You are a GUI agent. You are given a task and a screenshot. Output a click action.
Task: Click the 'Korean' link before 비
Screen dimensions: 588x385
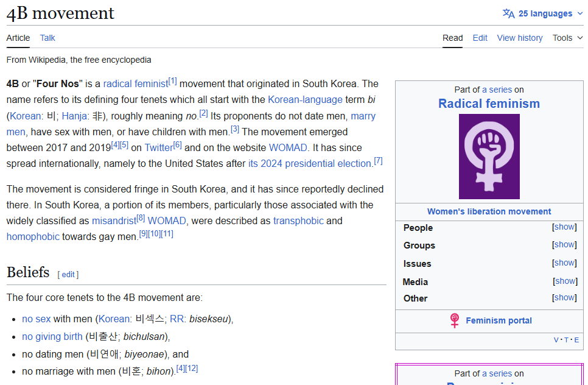[x=25, y=116]
